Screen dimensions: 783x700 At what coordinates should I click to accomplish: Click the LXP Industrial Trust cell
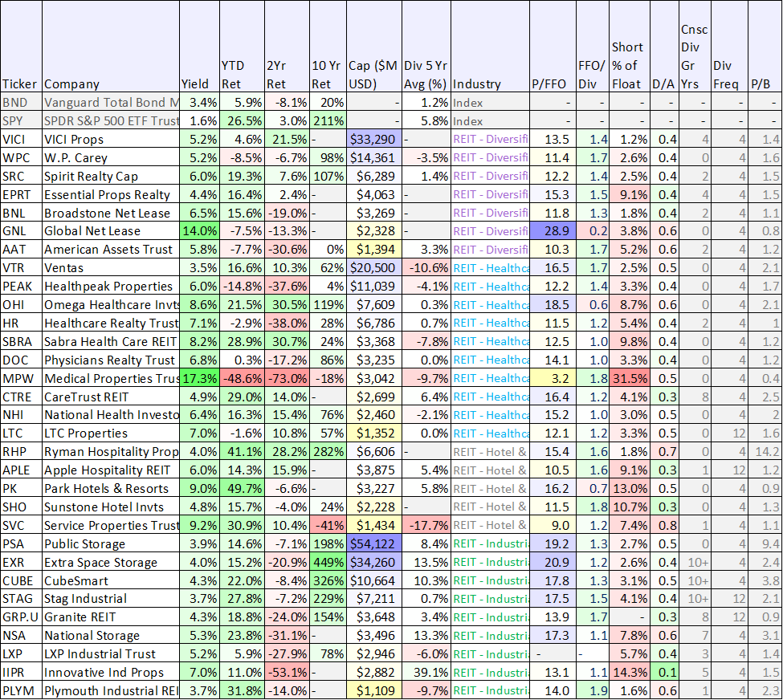pyautogui.click(x=111, y=654)
